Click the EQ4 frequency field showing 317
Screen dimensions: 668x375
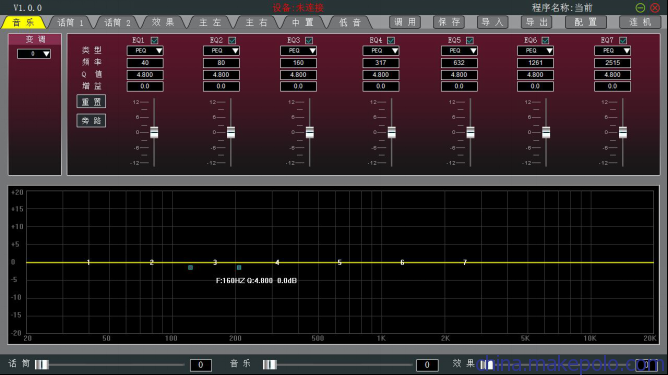click(381, 63)
